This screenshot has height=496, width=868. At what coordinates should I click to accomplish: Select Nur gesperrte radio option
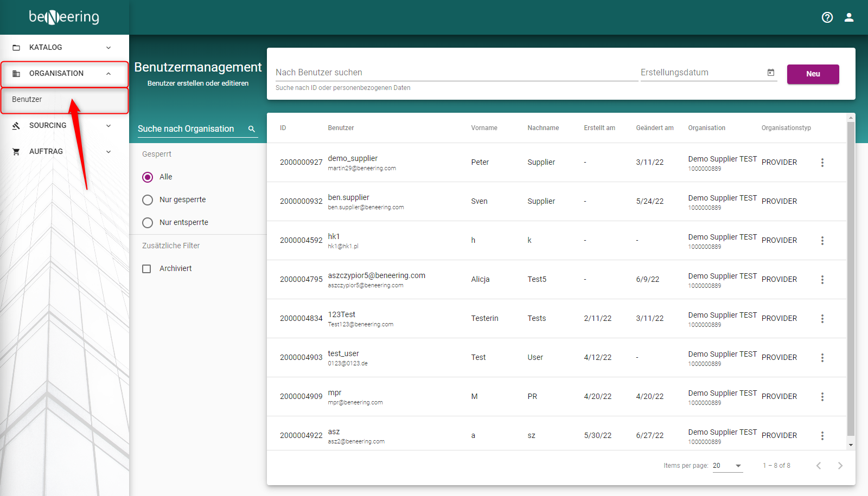[148, 200]
